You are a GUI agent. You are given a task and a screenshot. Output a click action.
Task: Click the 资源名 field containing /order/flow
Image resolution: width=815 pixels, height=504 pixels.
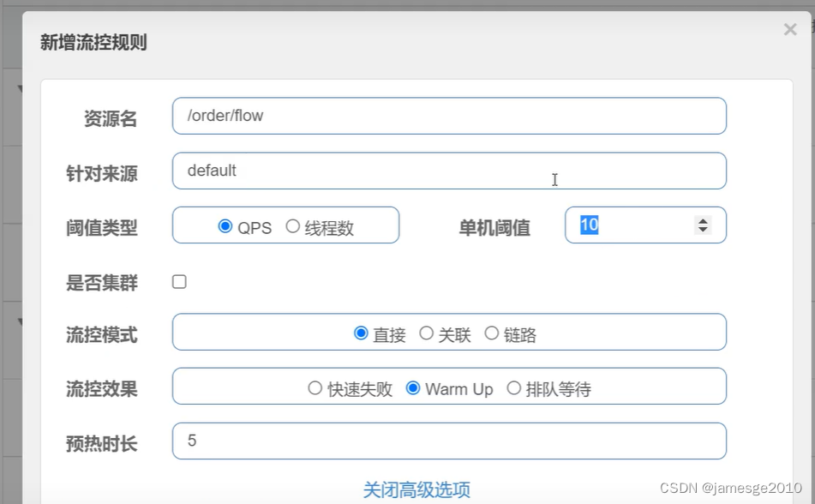(x=449, y=116)
